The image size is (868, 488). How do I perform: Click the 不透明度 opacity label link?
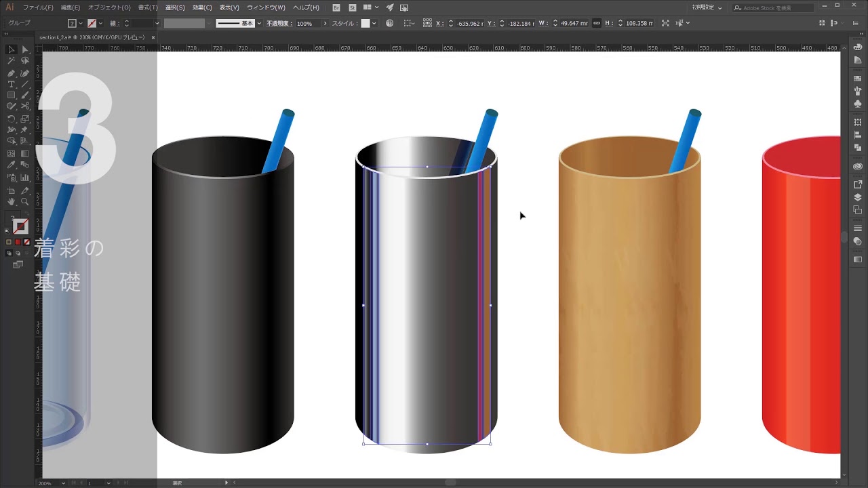pos(279,23)
